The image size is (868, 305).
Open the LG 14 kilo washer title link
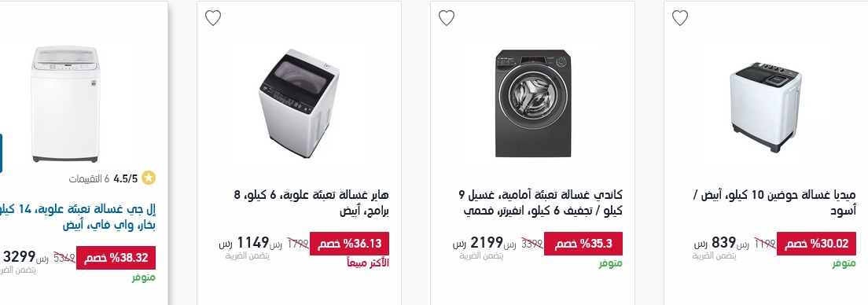(78, 217)
